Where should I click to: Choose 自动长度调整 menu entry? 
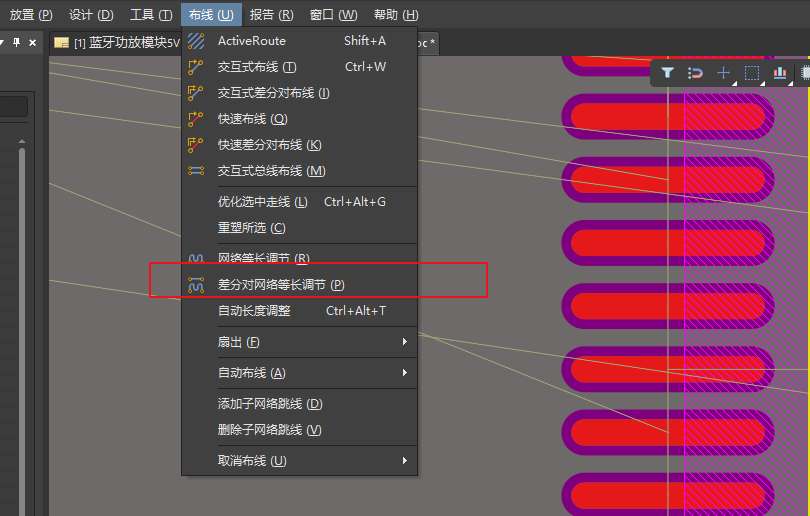coord(299,311)
